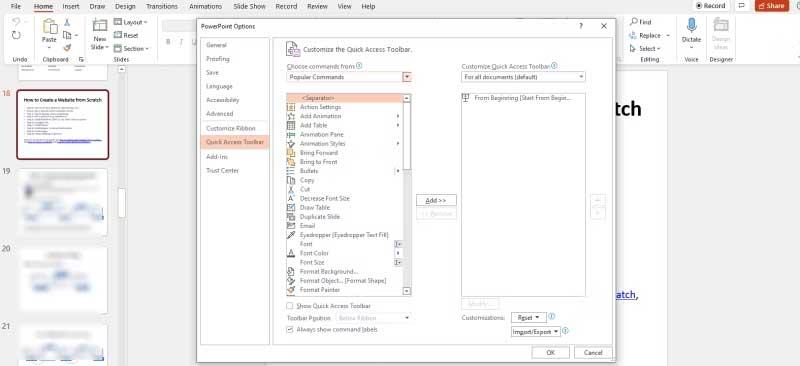Viewport: 800px width, 366px height.
Task: Click the Find search icon
Action: coord(634,22)
